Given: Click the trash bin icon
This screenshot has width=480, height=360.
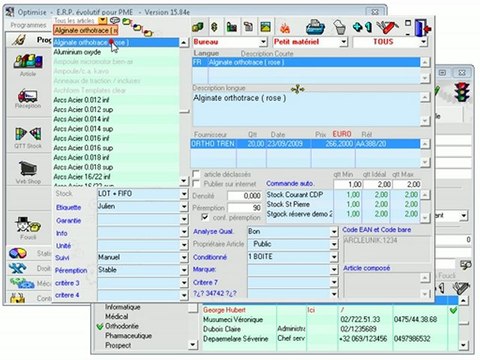Looking at the screenshot, I should coord(339,27).
